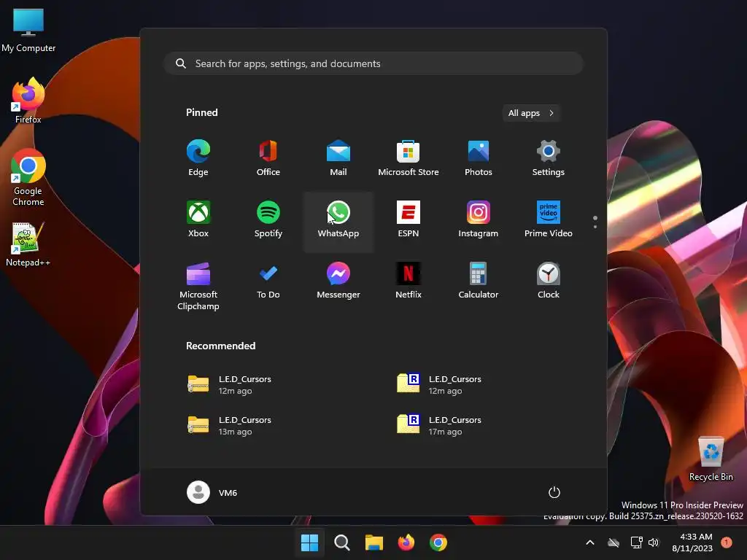Open the All apps list
The image size is (747, 560).
pos(531,113)
